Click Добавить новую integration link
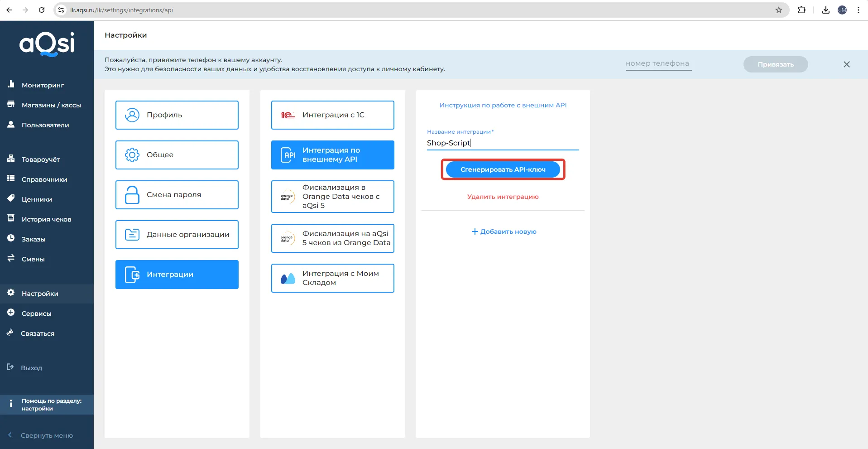 tap(504, 232)
